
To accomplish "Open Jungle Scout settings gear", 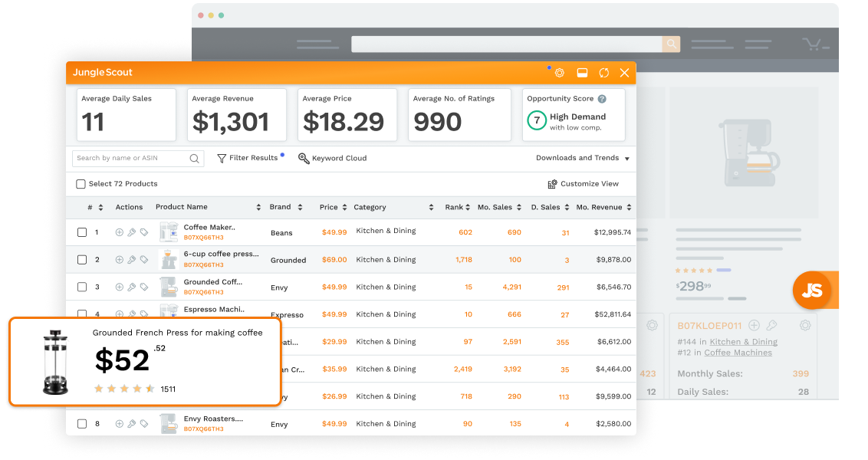I will [560, 73].
